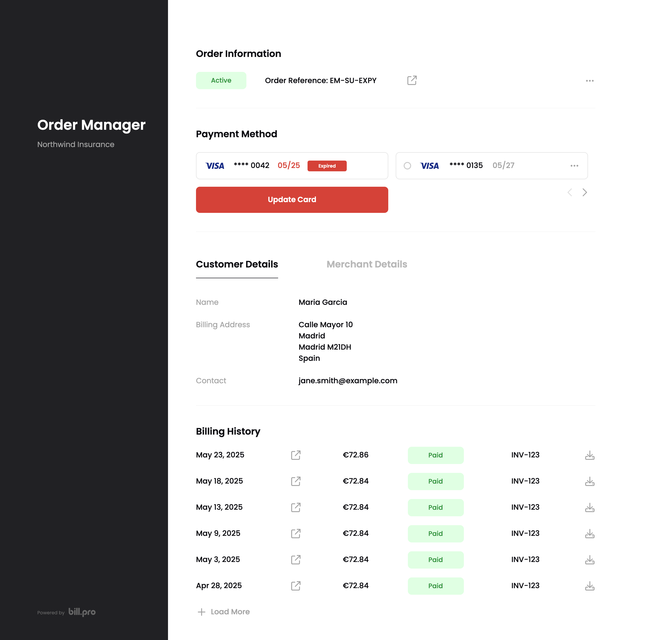Open options menu for Visa card 0135
The height and width of the screenshot is (640, 672).
coord(574,166)
